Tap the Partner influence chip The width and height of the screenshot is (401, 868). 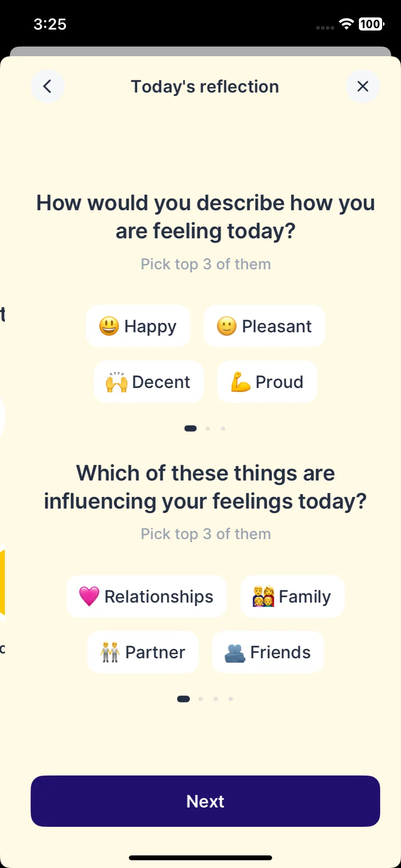pos(143,652)
